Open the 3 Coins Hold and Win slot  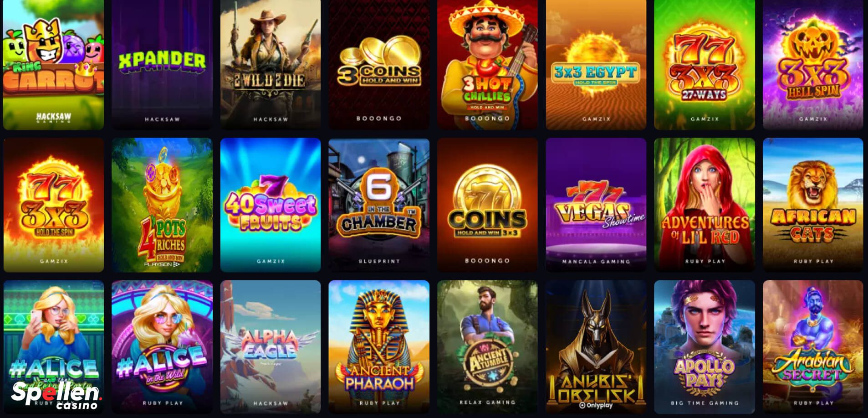click(379, 64)
